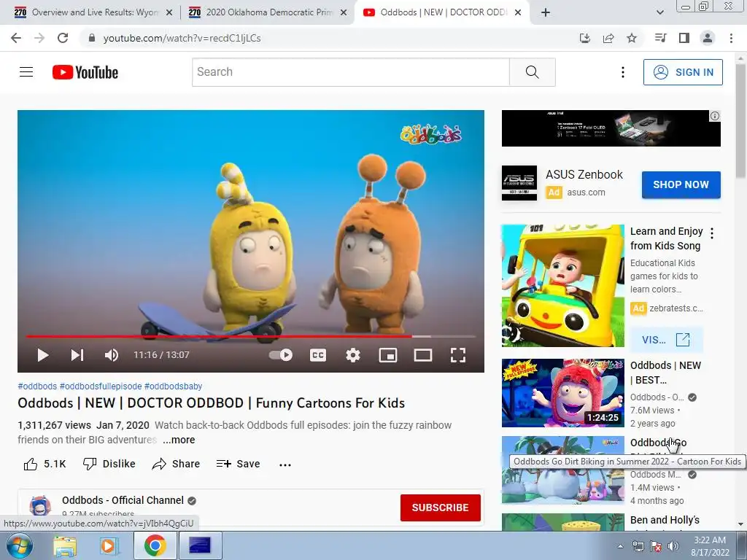Enter full screen video mode
747x560 pixels.
pos(458,355)
